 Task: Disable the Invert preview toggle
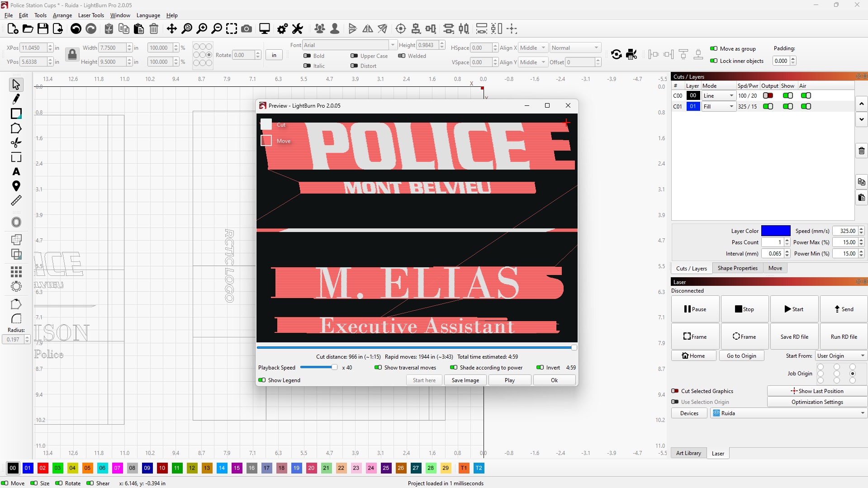(540, 368)
